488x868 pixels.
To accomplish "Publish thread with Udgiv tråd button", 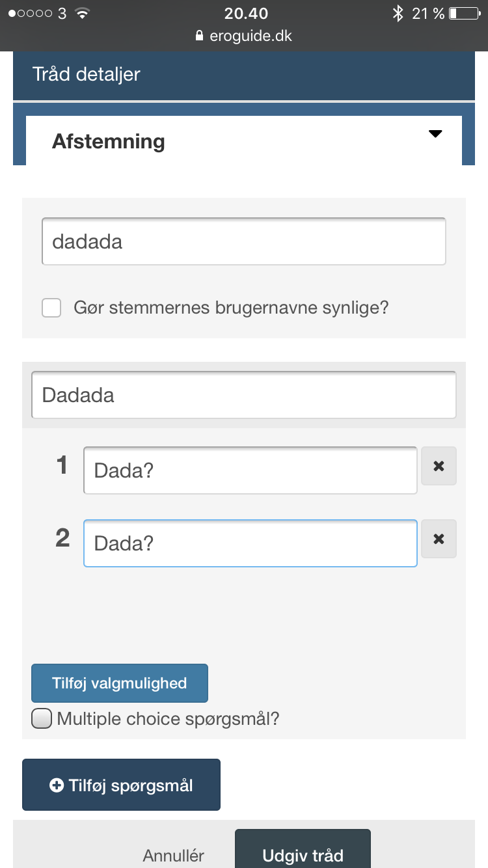I will coord(303,849).
